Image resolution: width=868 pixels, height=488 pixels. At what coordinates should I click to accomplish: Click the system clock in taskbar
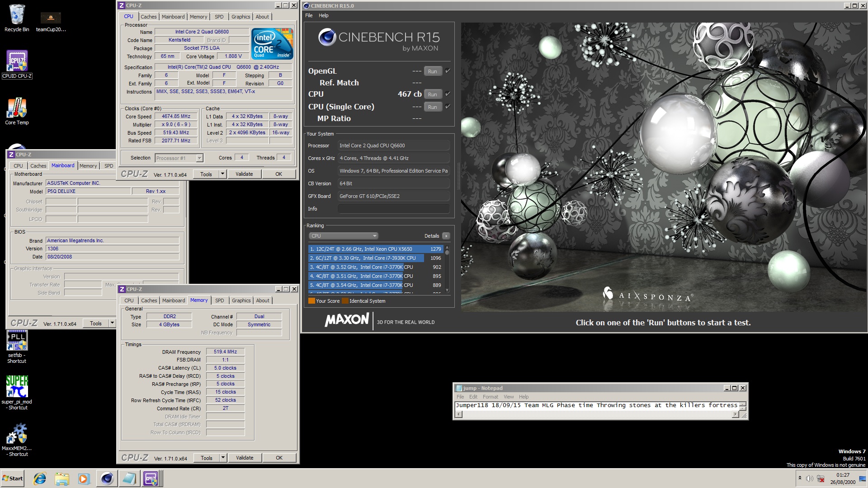[843, 479]
